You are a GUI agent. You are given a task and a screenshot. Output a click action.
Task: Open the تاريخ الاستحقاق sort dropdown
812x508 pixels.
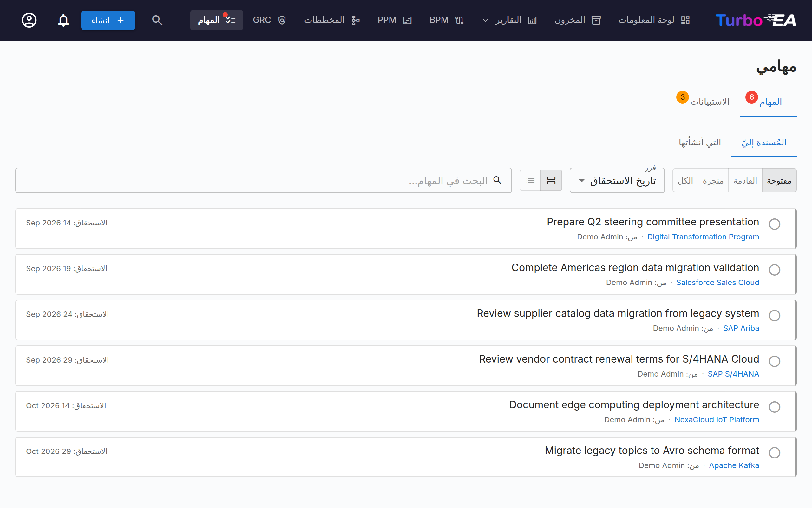click(617, 180)
